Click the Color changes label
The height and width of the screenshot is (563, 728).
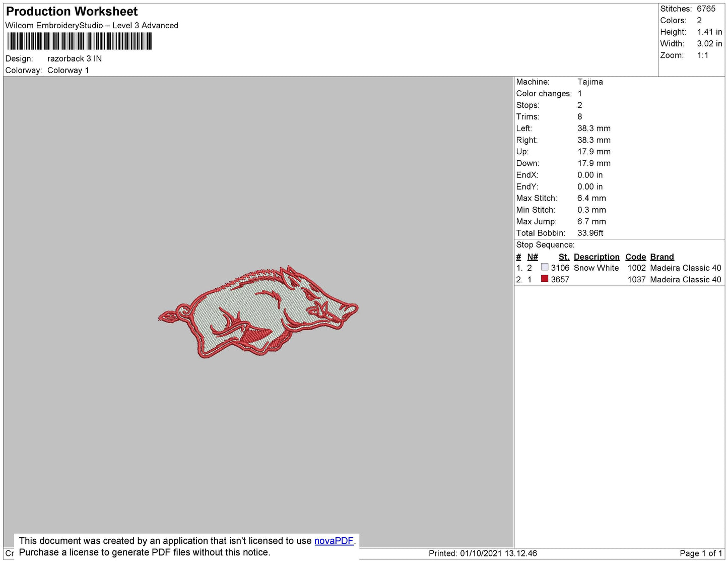click(544, 94)
